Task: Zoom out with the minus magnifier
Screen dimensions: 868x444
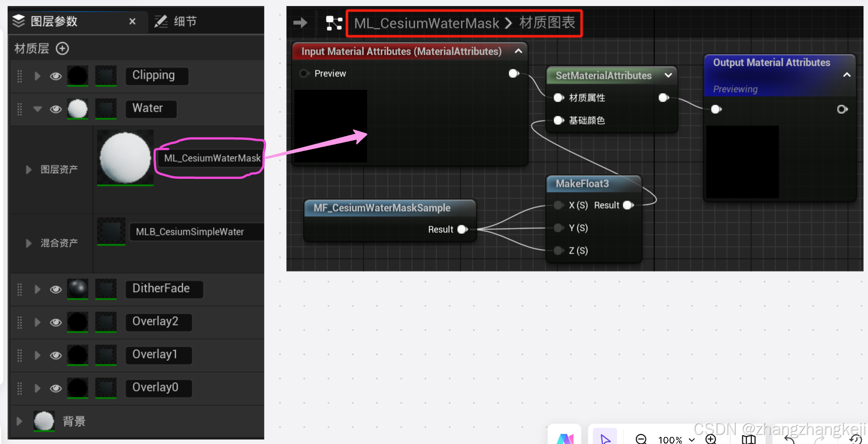Action: (x=641, y=439)
